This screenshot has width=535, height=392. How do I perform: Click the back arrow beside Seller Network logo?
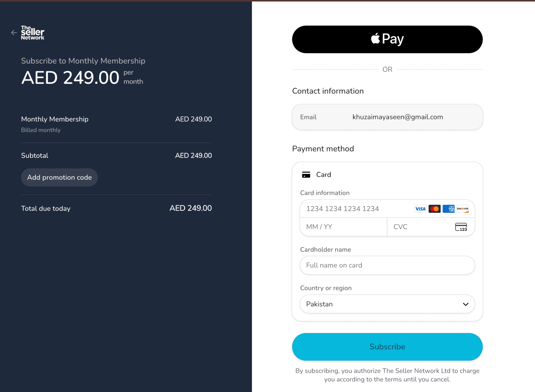click(14, 33)
